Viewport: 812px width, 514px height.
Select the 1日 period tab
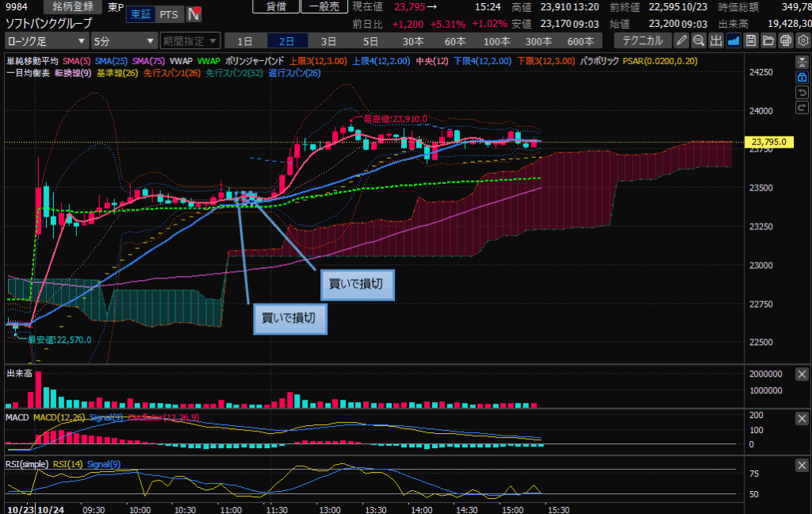(x=245, y=40)
